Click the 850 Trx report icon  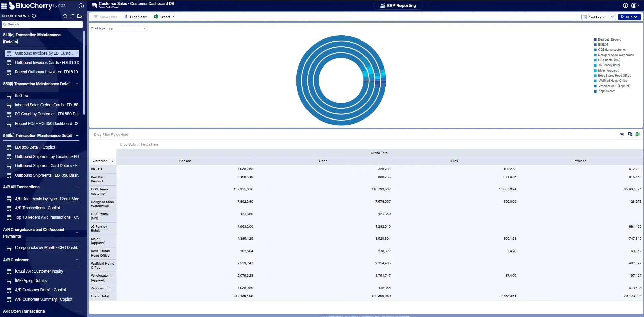(9, 96)
